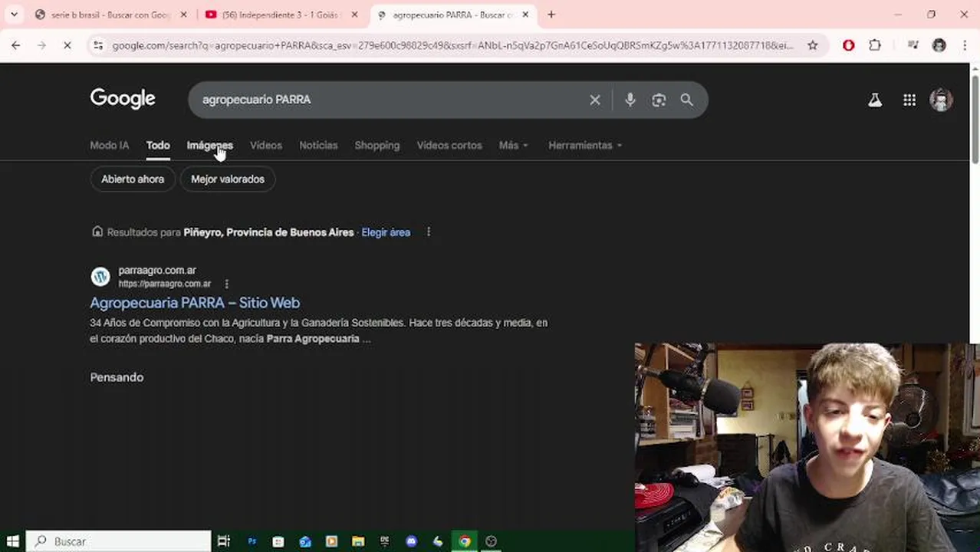Apply the Mejor valorados filter
The height and width of the screenshot is (552, 980).
click(x=228, y=179)
